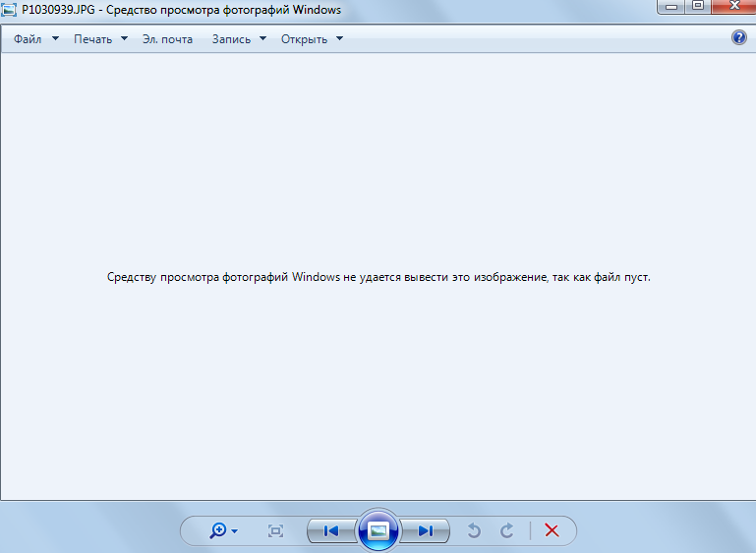Open the Печать menu
The height and width of the screenshot is (553, 756).
pyautogui.click(x=93, y=39)
